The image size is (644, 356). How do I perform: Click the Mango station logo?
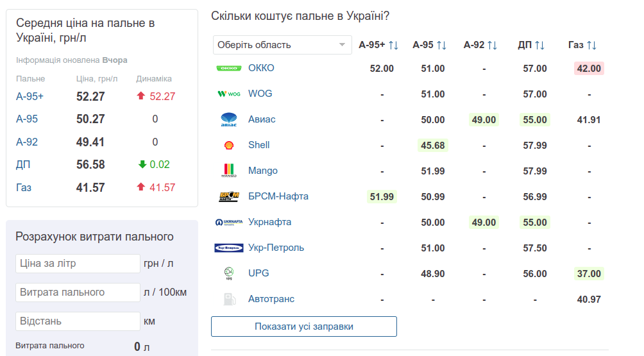coord(228,171)
